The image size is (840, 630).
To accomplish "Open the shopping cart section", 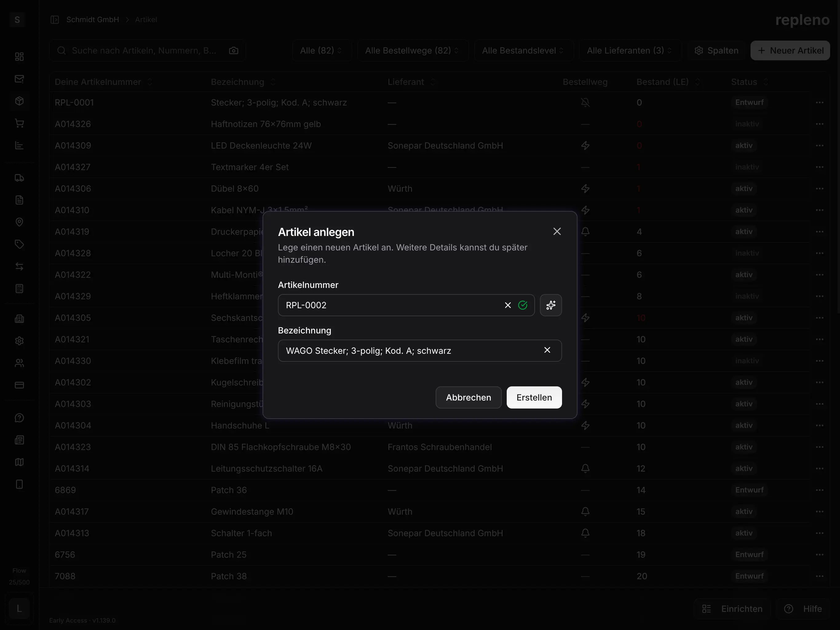I will (19, 123).
